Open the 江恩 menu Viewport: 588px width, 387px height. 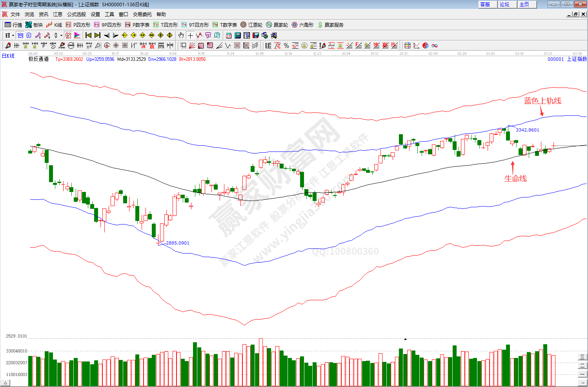pos(58,15)
